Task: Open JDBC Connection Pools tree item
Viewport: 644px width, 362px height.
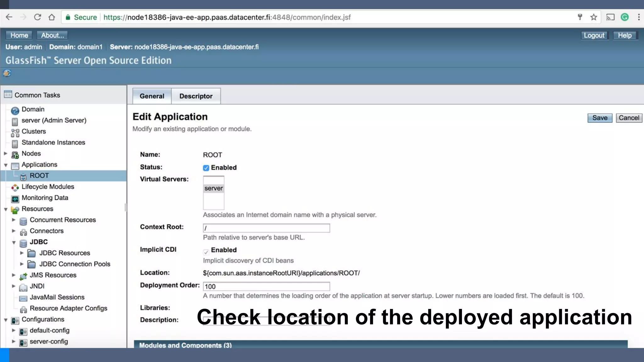Action: click(x=75, y=264)
